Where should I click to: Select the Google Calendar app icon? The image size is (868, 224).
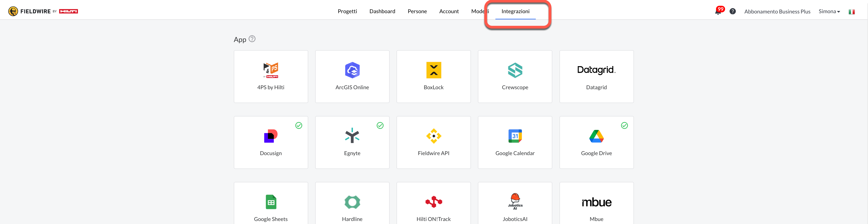[x=515, y=136]
